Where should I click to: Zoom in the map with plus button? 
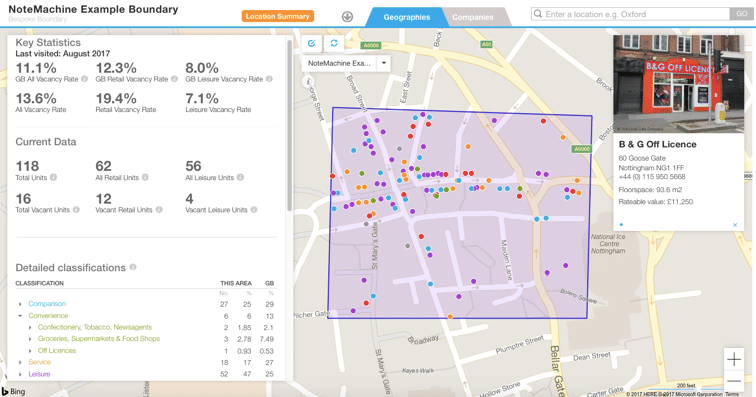734,359
